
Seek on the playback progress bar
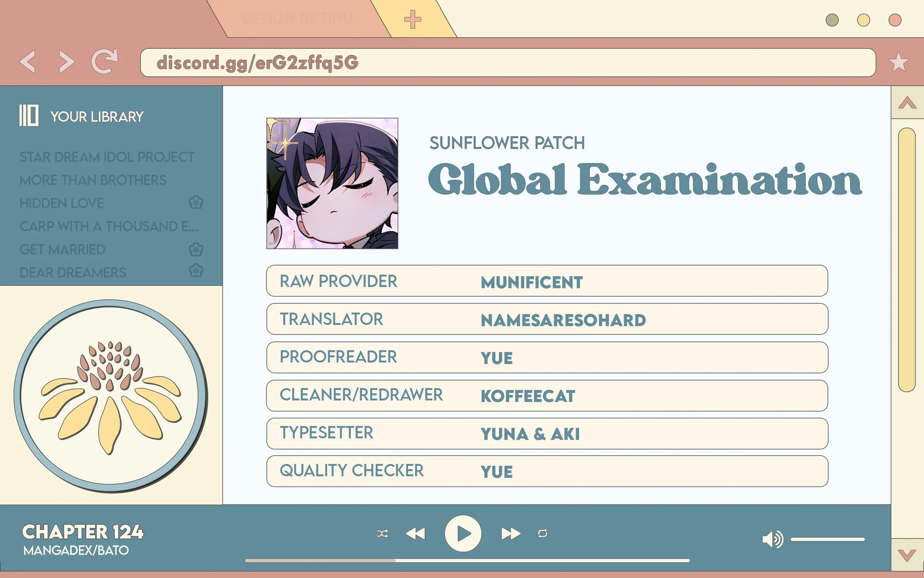[467, 561]
